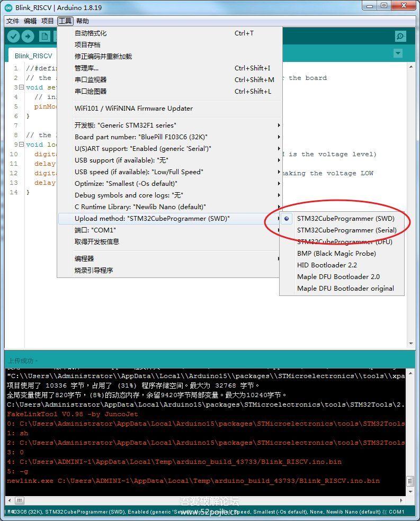The width and height of the screenshot is (420, 521).
Task: Close the 工具 menu in menu bar
Action: pyautogui.click(x=65, y=21)
